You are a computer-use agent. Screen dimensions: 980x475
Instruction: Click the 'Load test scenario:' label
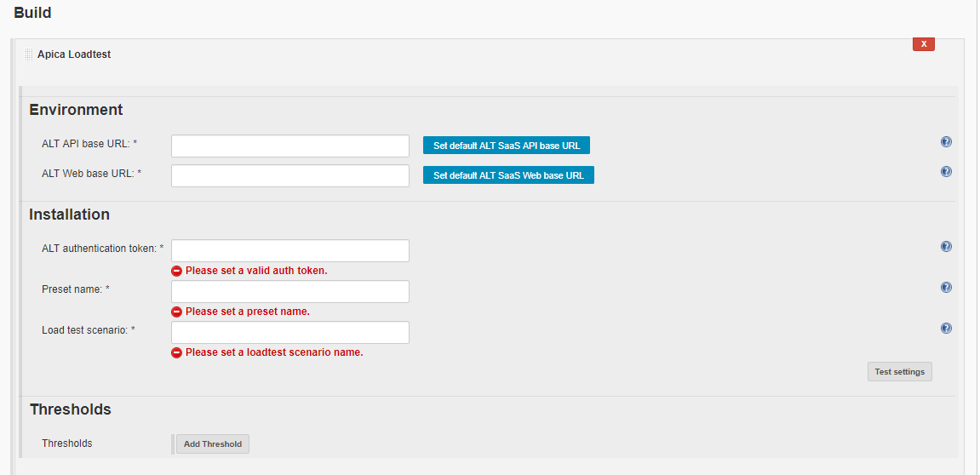89,329
